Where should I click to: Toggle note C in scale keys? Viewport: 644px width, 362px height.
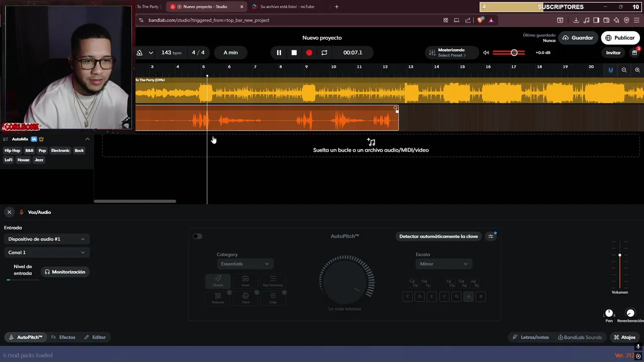tap(408, 297)
